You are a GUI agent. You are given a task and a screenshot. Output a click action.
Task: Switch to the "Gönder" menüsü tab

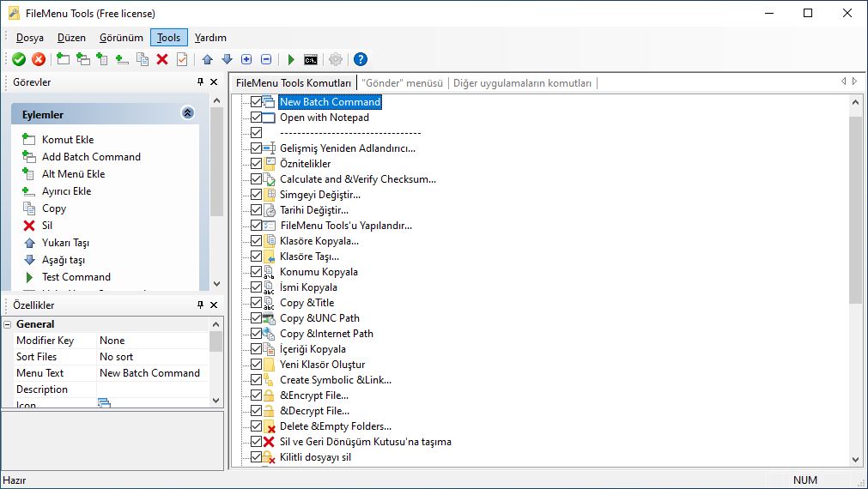pyautogui.click(x=403, y=83)
